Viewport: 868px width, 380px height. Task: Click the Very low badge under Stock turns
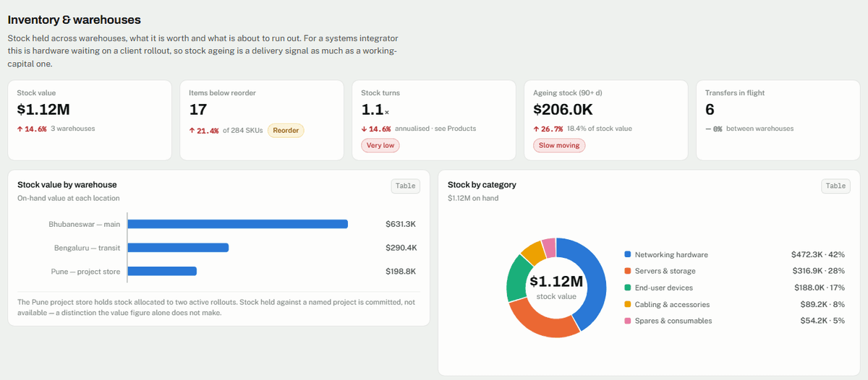point(380,145)
